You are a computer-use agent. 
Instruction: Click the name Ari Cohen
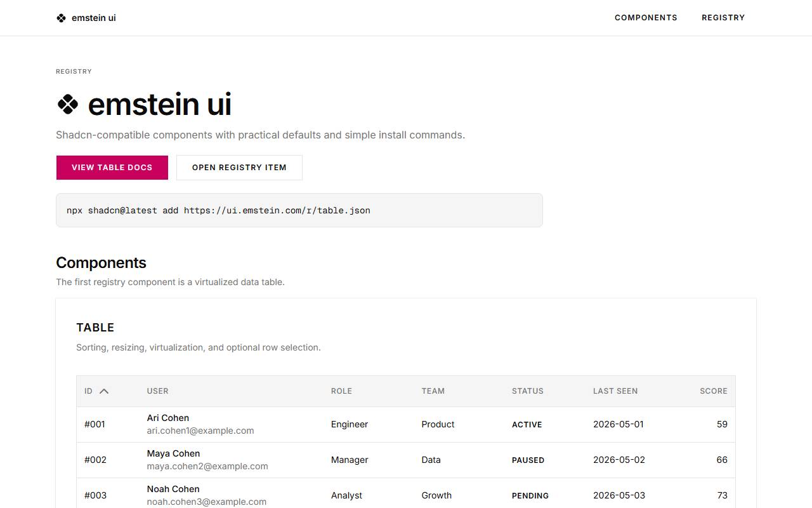[168, 418]
